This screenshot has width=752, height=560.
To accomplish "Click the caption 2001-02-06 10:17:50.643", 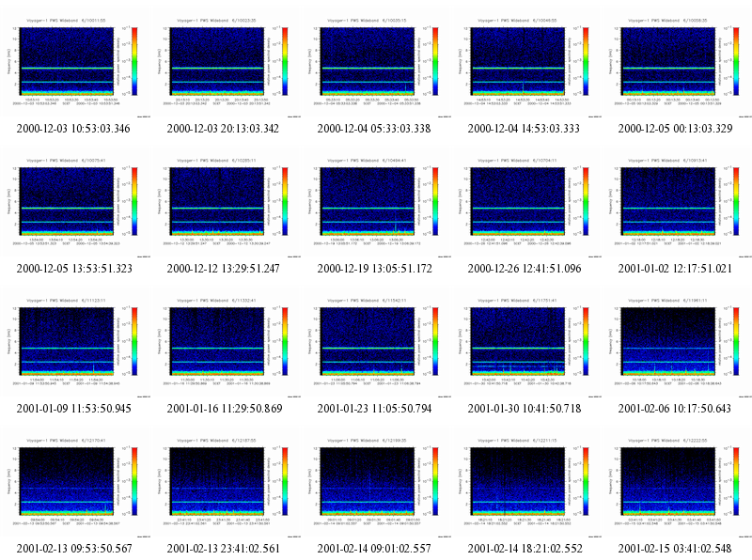I will tap(675, 409).
